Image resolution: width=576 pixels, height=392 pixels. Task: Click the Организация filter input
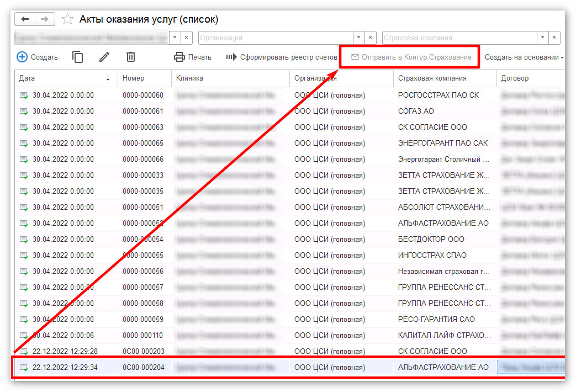click(276, 38)
